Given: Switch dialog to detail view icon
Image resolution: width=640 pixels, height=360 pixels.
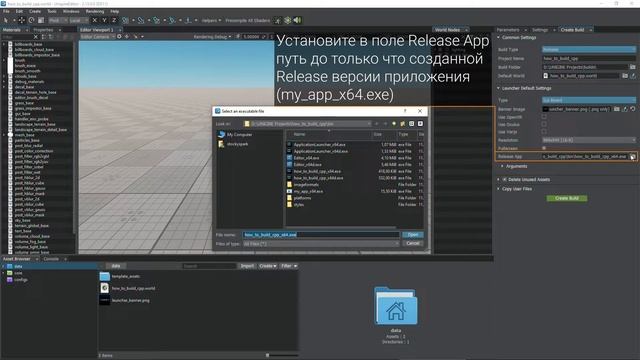Looking at the screenshot, I should 420,124.
